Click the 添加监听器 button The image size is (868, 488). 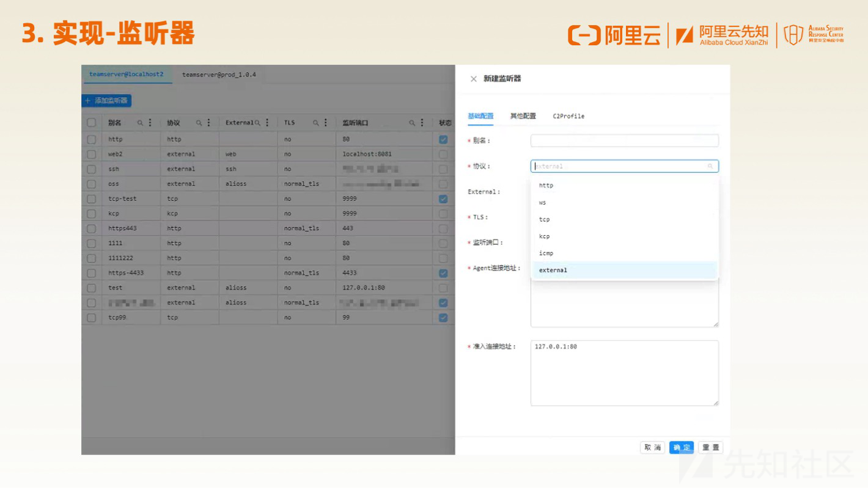click(106, 101)
